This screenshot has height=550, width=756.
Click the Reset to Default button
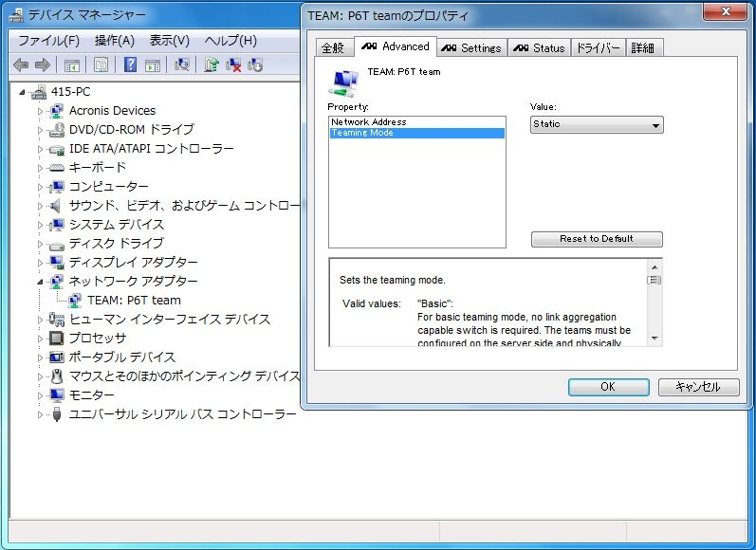pyautogui.click(x=597, y=239)
